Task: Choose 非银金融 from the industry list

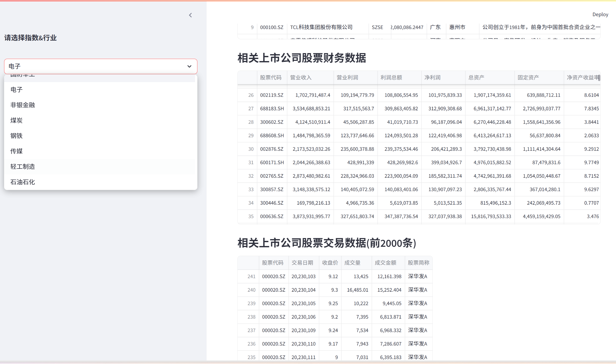Action: [23, 105]
